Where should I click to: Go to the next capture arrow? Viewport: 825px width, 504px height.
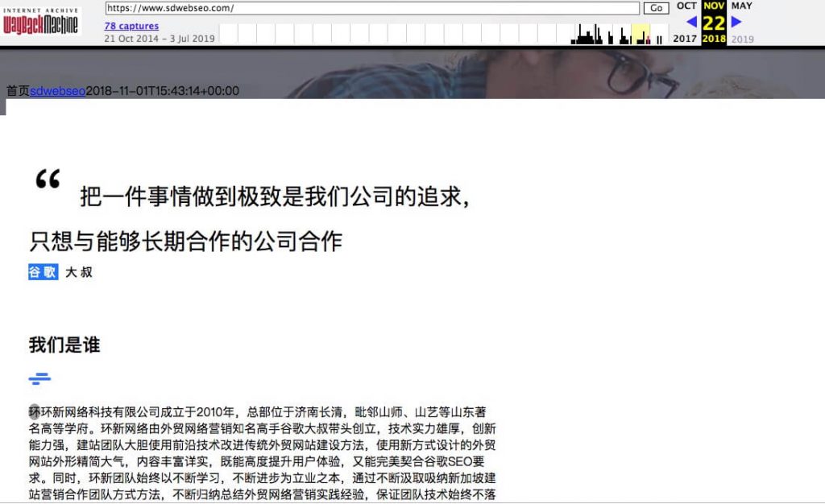pyautogui.click(x=736, y=22)
